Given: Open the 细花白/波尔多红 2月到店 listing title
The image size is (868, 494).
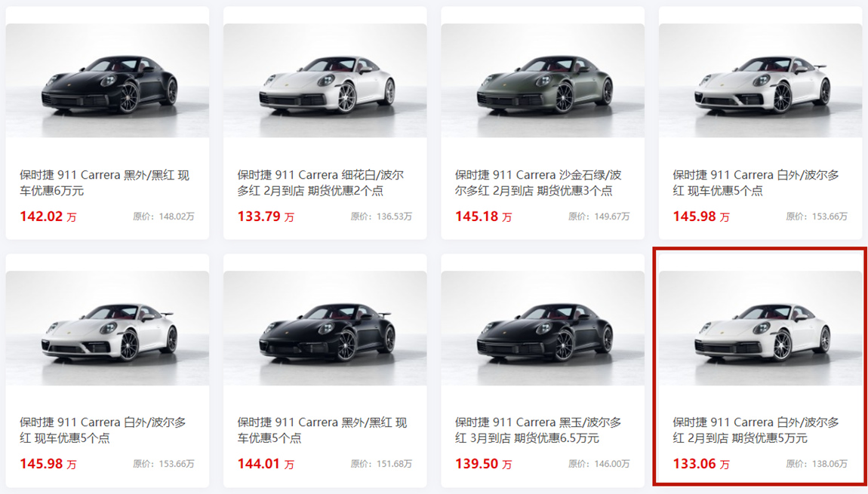Looking at the screenshot, I should (321, 183).
